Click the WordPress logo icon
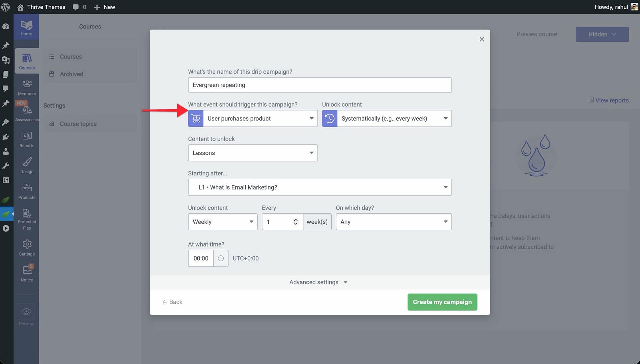 pos(6,7)
